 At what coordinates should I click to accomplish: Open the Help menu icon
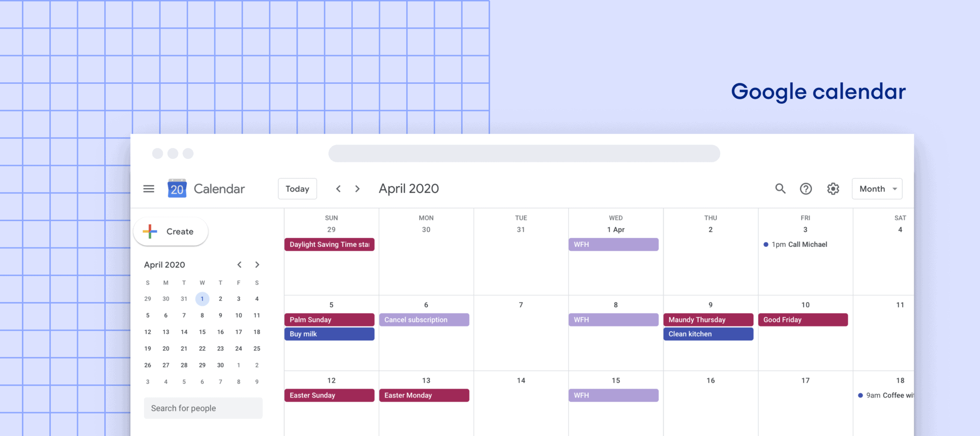(x=806, y=189)
